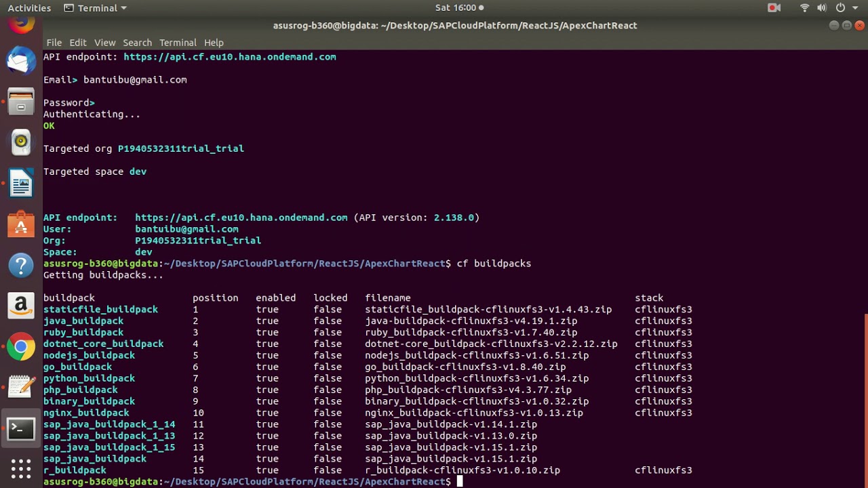The width and height of the screenshot is (868, 488).
Task: Click 'ruby_buildpack' name in the table
Action: pos(83,333)
